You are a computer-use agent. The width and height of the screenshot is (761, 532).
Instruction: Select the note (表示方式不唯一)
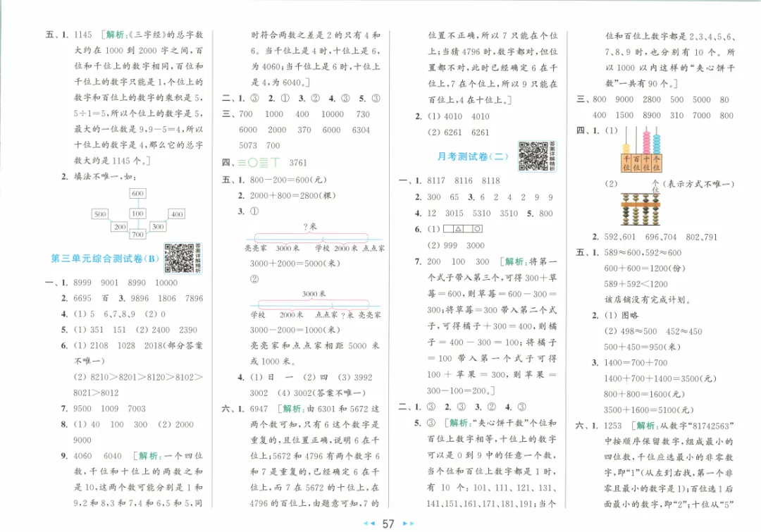[x=698, y=184]
